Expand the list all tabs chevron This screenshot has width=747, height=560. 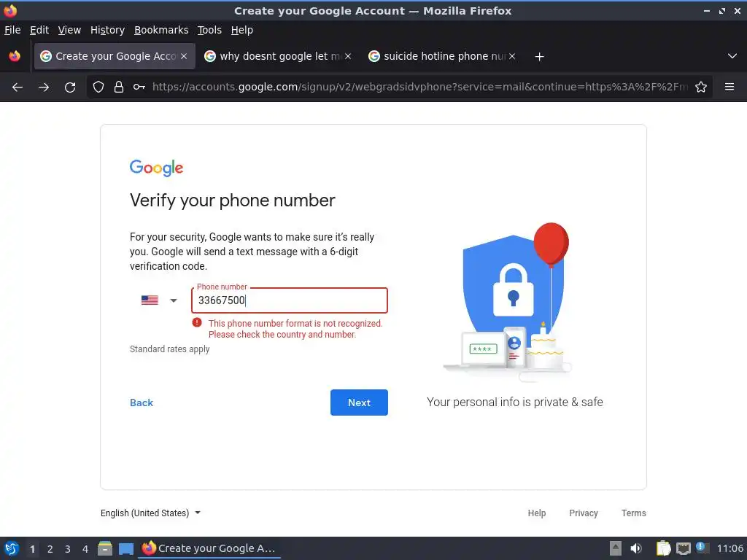[732, 56]
